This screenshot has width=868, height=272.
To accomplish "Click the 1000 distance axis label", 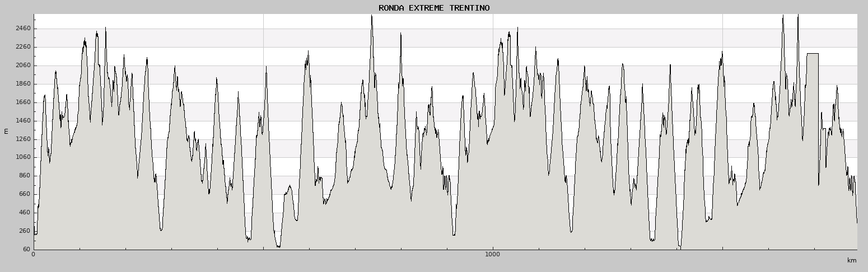I will coord(493,254).
